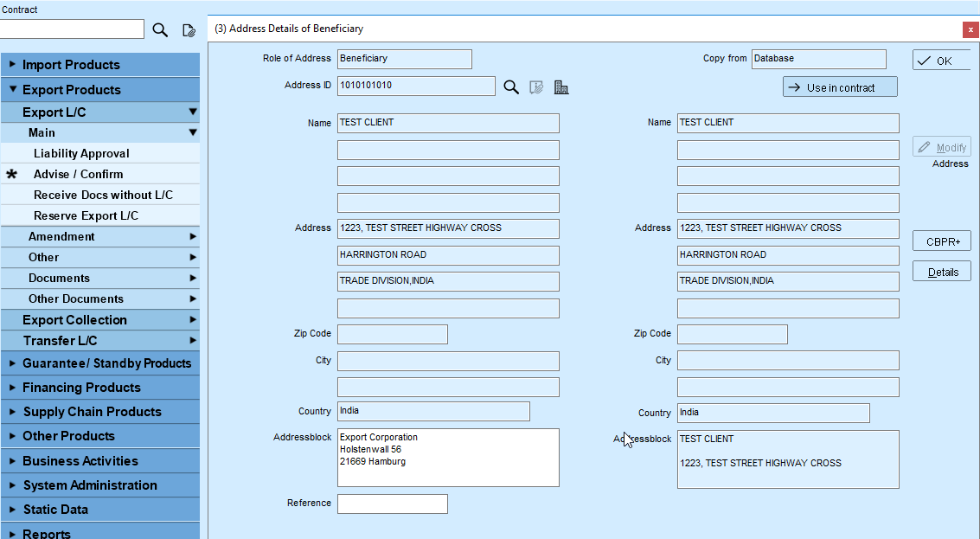Image resolution: width=980 pixels, height=539 pixels.
Task: Open Advise / Confirm
Action: 100,174
